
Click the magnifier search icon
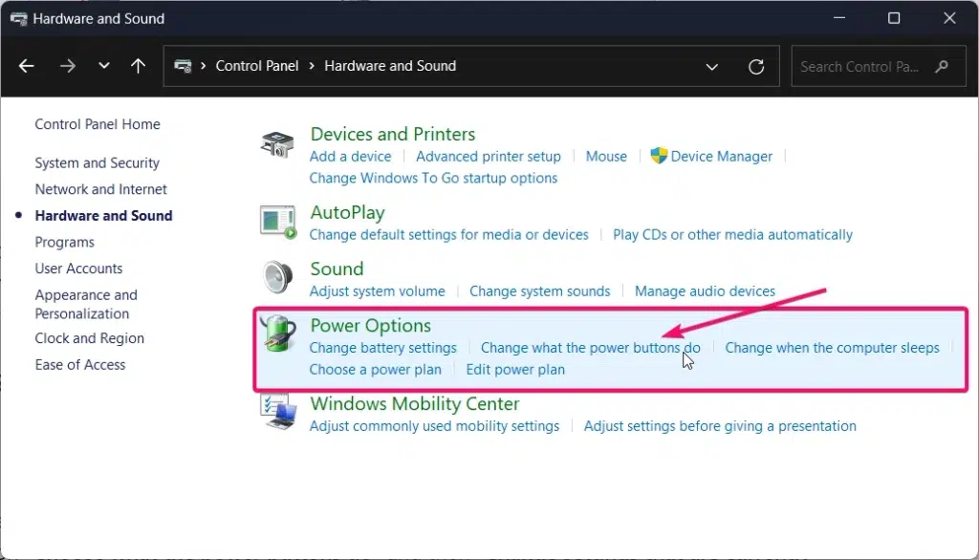[942, 66]
